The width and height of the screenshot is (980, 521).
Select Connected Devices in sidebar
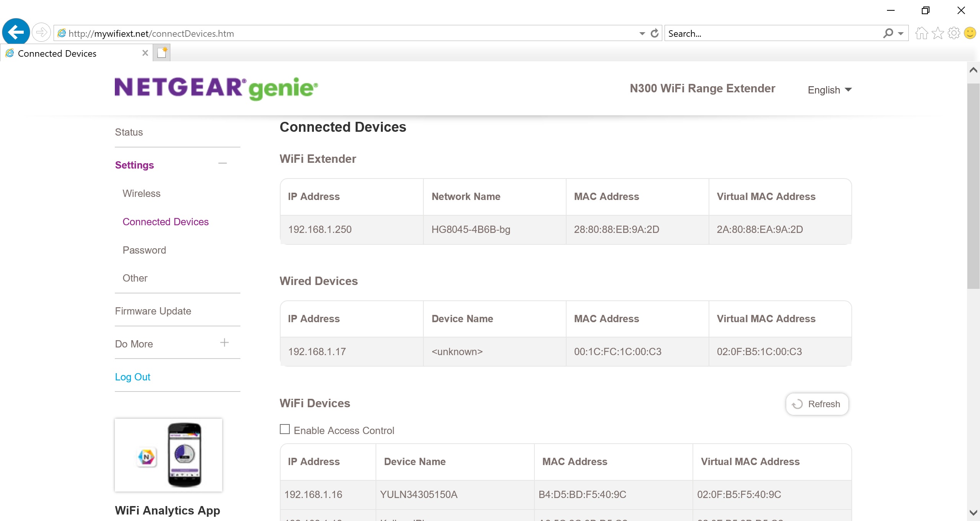pos(166,222)
